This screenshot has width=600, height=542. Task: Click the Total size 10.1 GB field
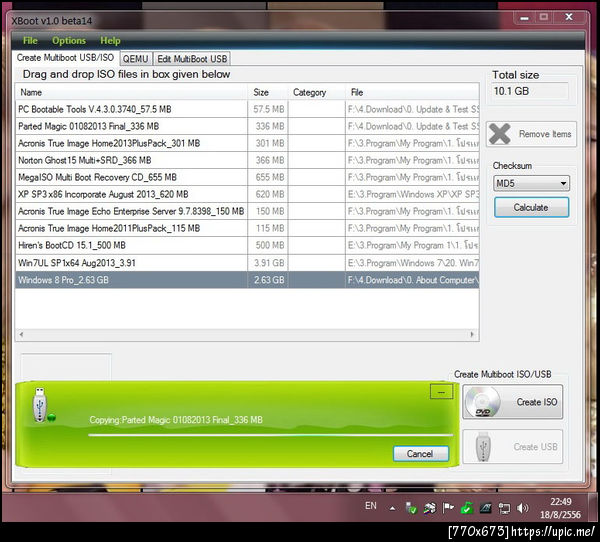pyautogui.click(x=530, y=91)
